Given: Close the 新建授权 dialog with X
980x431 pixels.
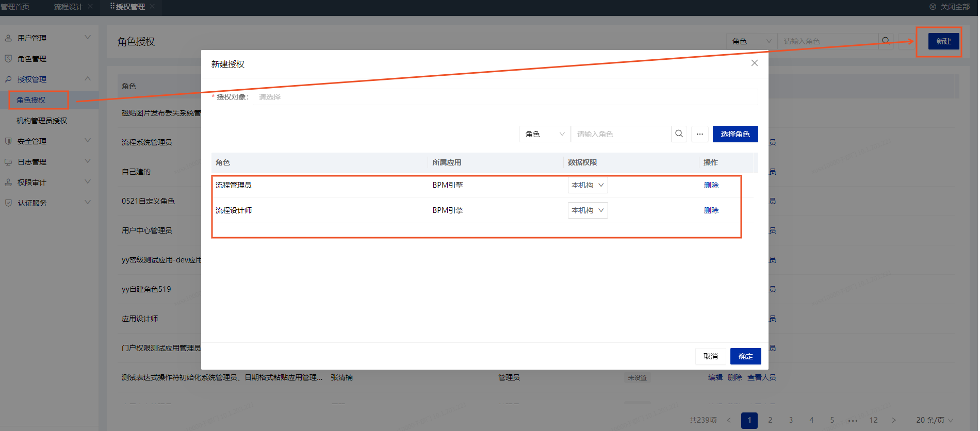Looking at the screenshot, I should [754, 63].
